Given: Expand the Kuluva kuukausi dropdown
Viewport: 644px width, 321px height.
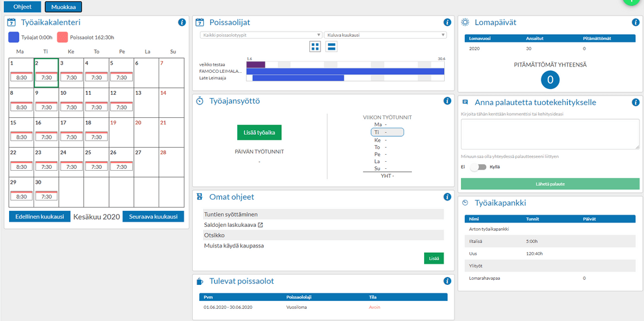Looking at the screenshot, I should click(x=385, y=35).
